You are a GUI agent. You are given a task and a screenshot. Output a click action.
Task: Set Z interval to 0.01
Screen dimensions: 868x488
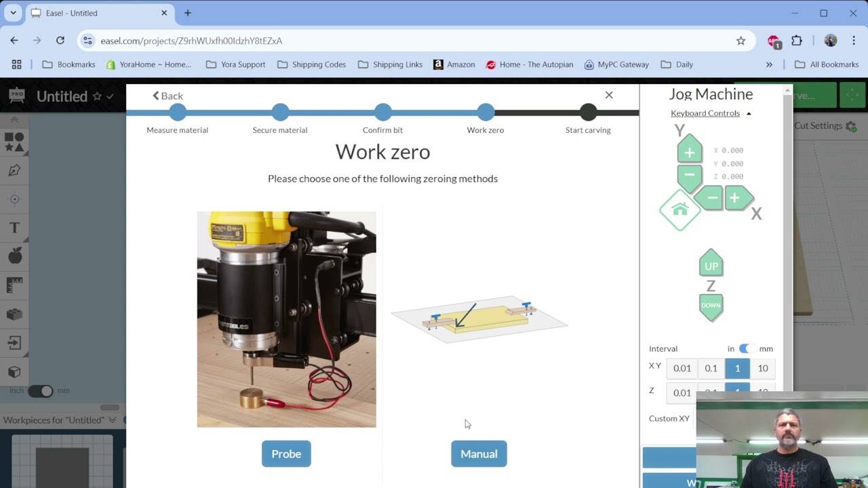(682, 392)
